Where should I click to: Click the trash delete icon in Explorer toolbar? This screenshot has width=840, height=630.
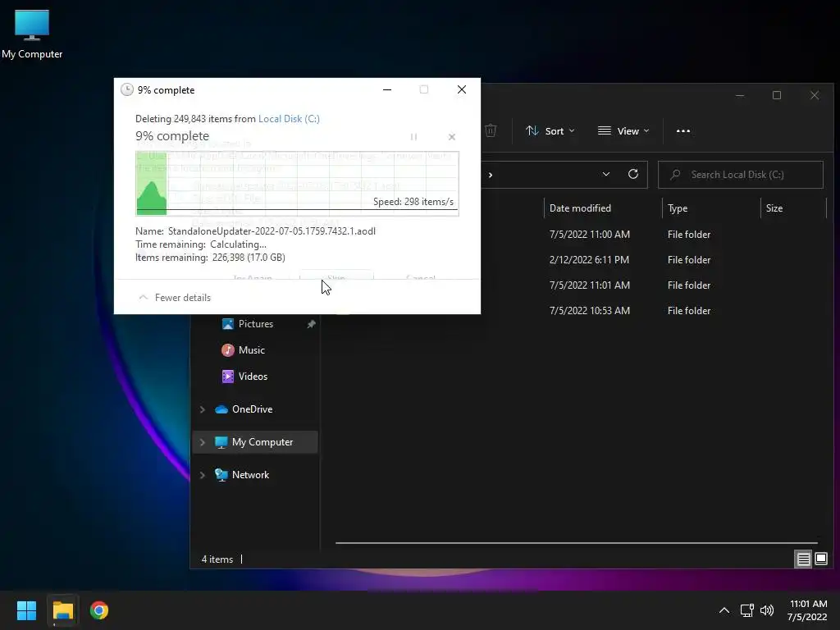pyautogui.click(x=491, y=130)
